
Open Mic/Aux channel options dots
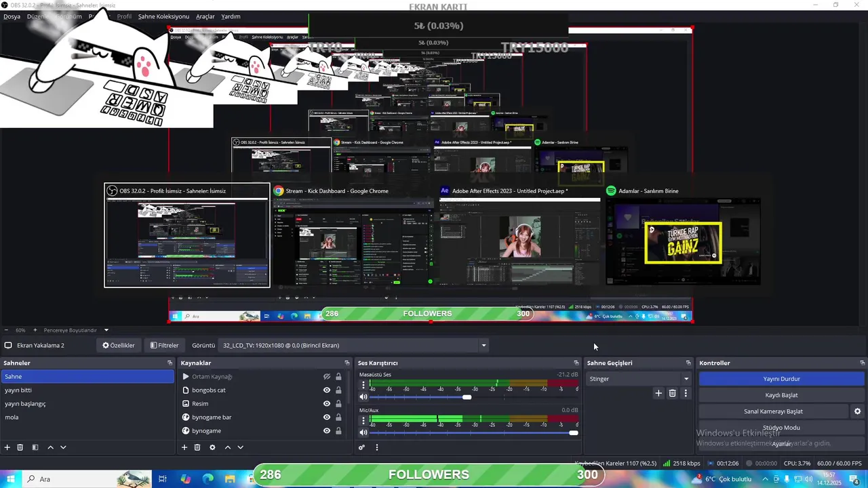pos(363,420)
